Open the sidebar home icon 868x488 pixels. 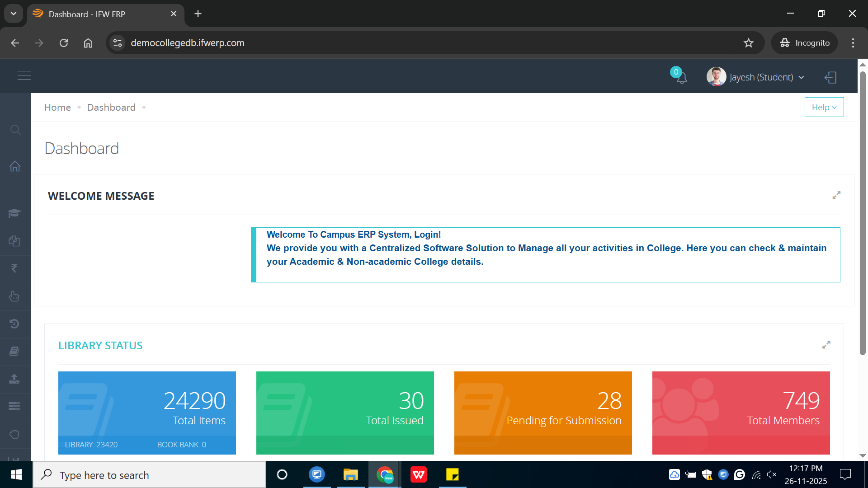pyautogui.click(x=15, y=166)
